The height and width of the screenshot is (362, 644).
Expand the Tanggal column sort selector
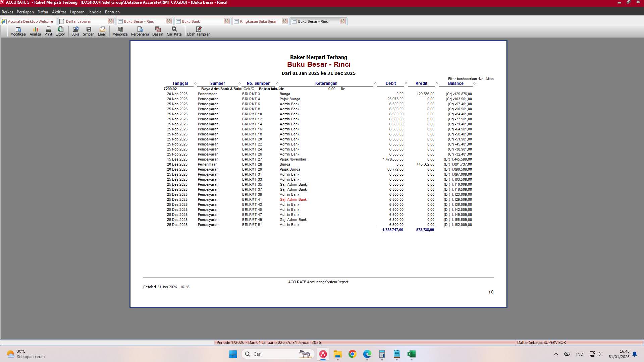[x=196, y=83]
